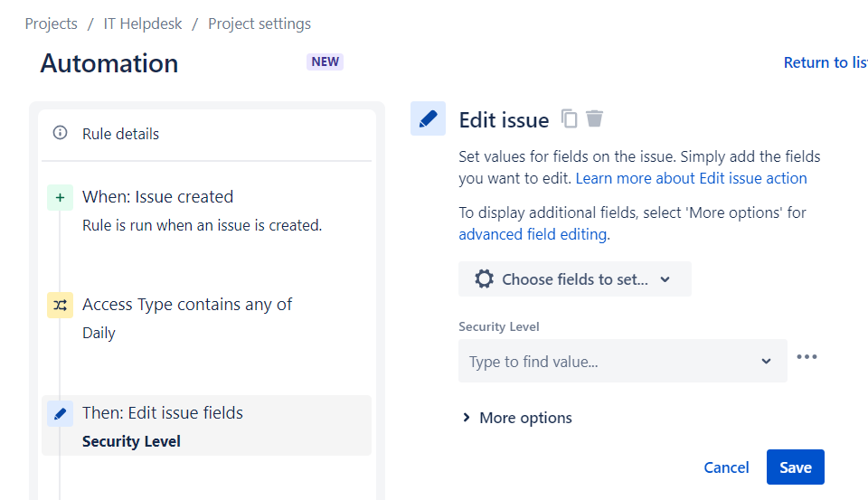This screenshot has height=500, width=868.
Task: Open Rule details in the sidebar
Action: 120,134
